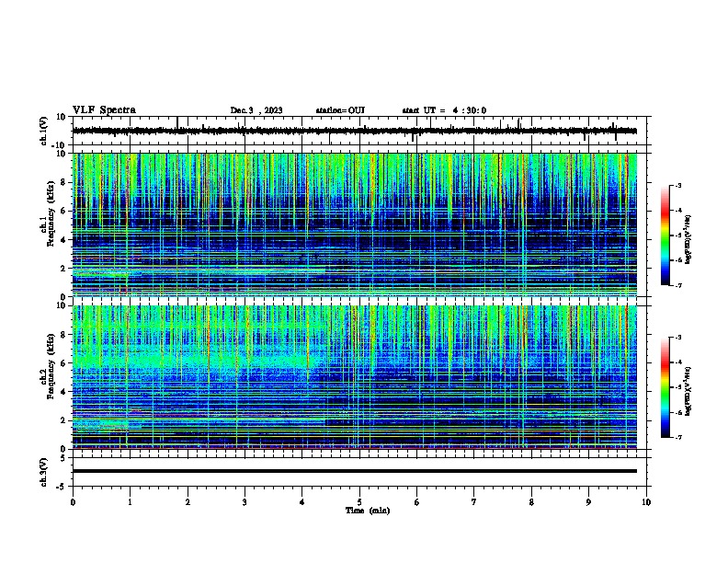Screen dimensions: 728x563
Task: Click the "5" tick on ch.3(V) axis
Action: [x=63, y=457]
